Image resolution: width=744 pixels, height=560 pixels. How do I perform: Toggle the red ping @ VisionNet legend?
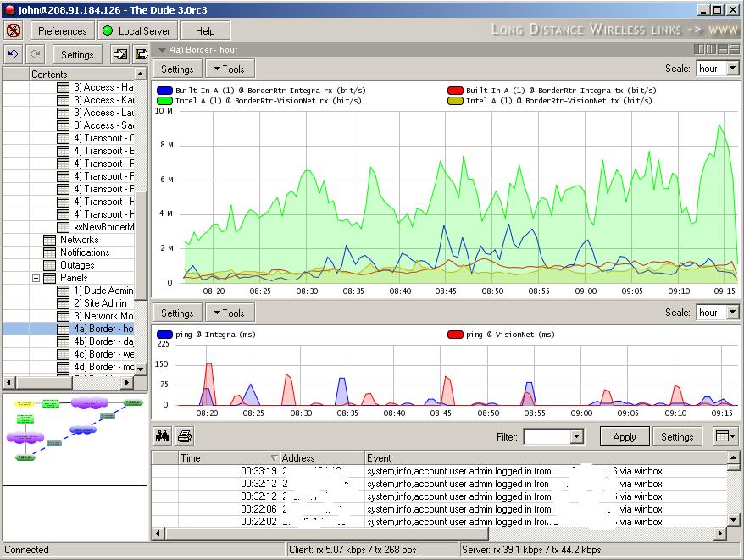(454, 335)
